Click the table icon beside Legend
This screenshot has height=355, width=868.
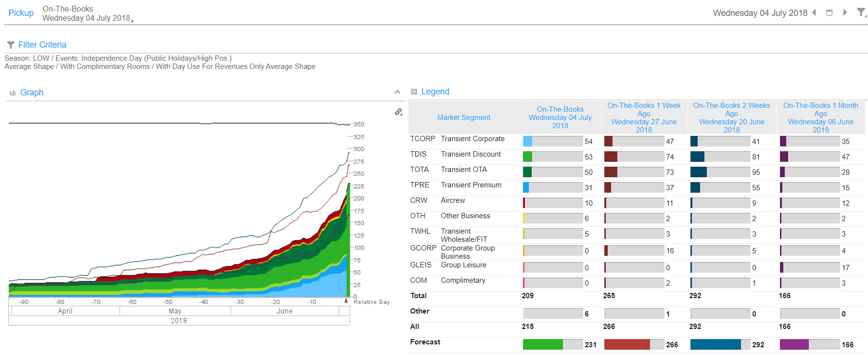tap(414, 92)
